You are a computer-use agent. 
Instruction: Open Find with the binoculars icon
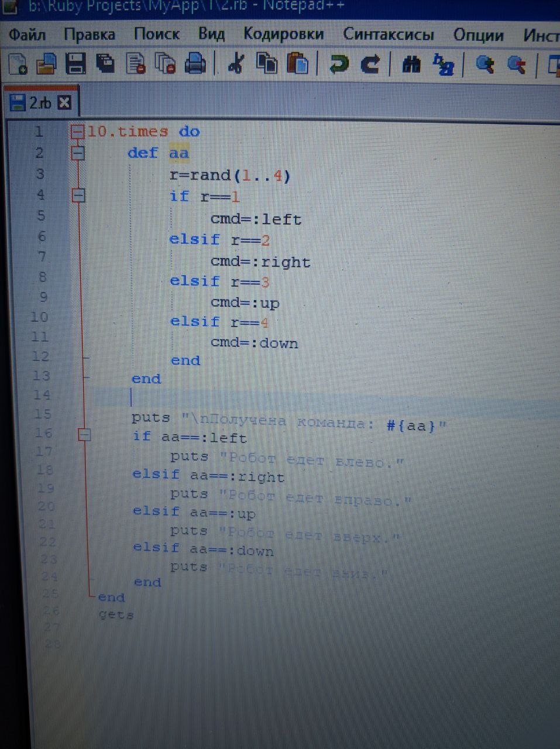click(411, 63)
